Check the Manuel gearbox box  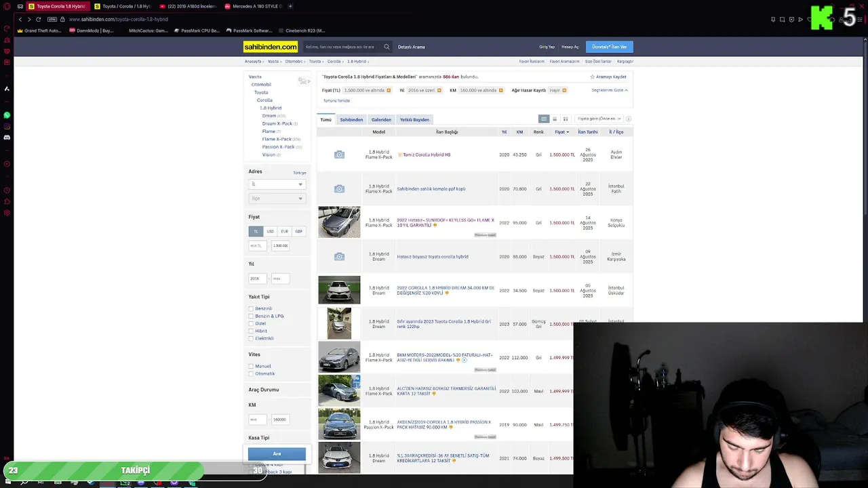pos(251,366)
